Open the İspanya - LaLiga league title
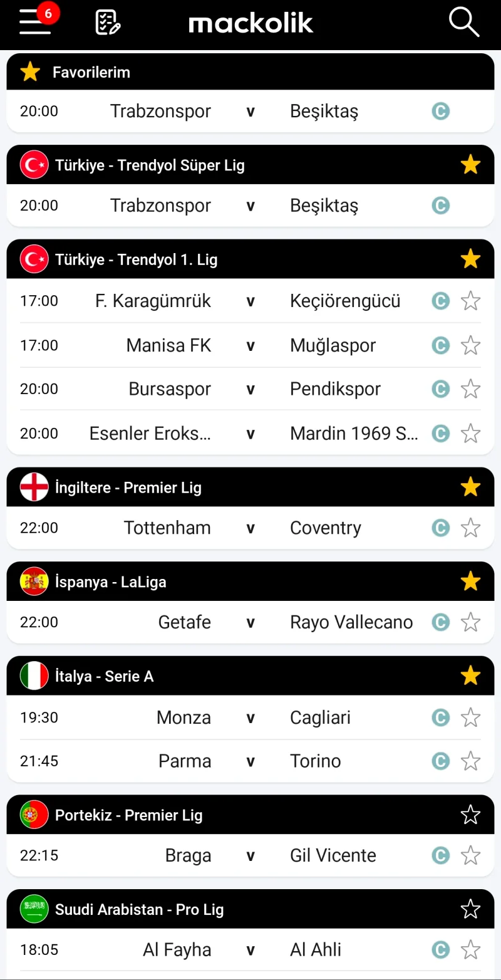 111,582
